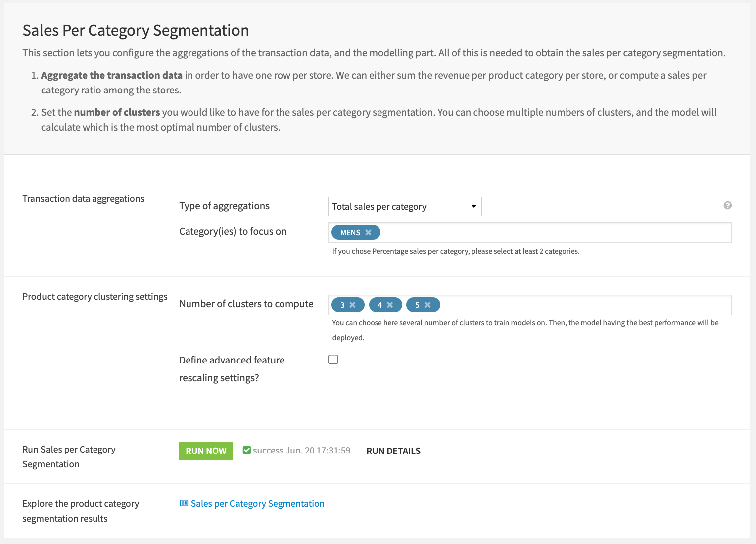Select the cluster tag labeled 4
The height and width of the screenshot is (544, 756).
pos(380,304)
